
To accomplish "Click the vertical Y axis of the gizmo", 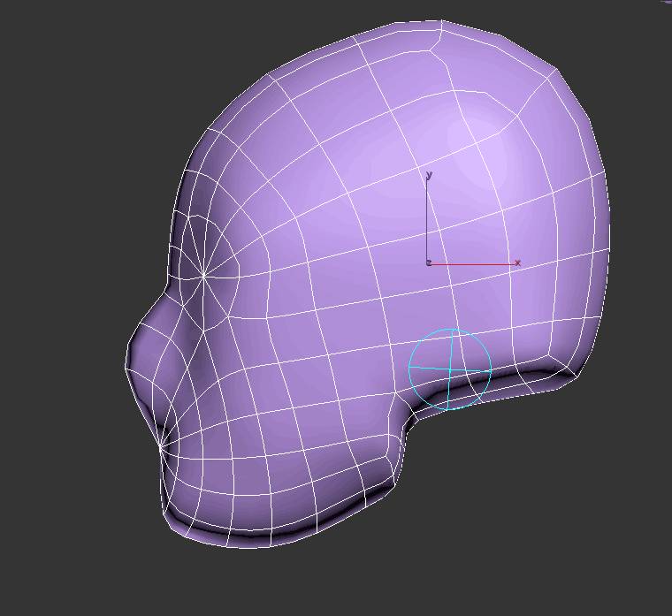I will (427, 217).
